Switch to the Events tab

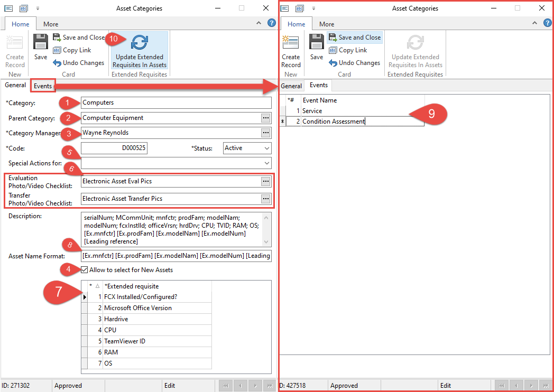(x=42, y=85)
